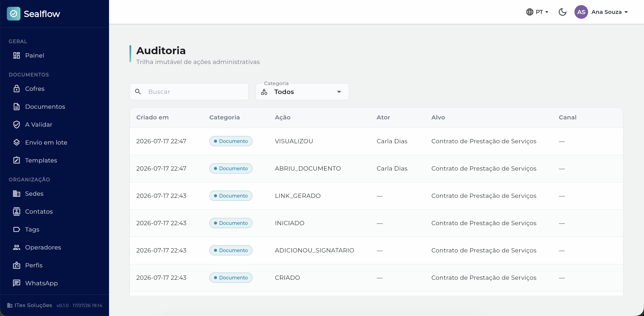
Task: Click the Sedes building icon
Action: (16, 194)
